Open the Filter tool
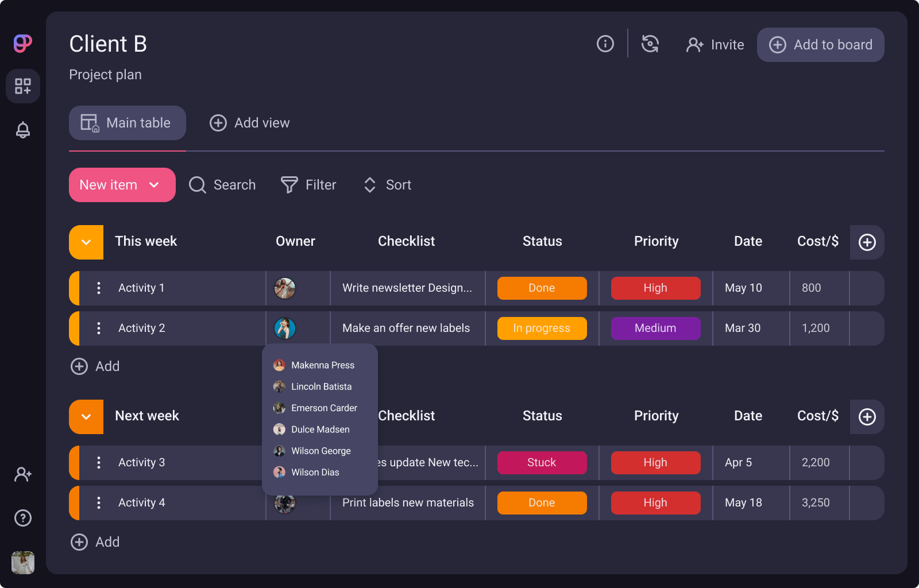Image resolution: width=919 pixels, height=588 pixels. 290,185
